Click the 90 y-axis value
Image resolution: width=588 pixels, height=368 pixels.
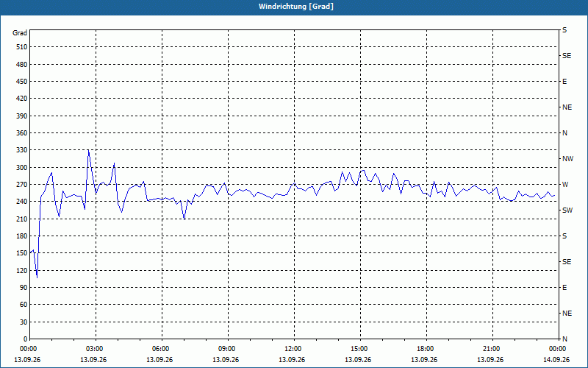pyautogui.click(x=24, y=288)
